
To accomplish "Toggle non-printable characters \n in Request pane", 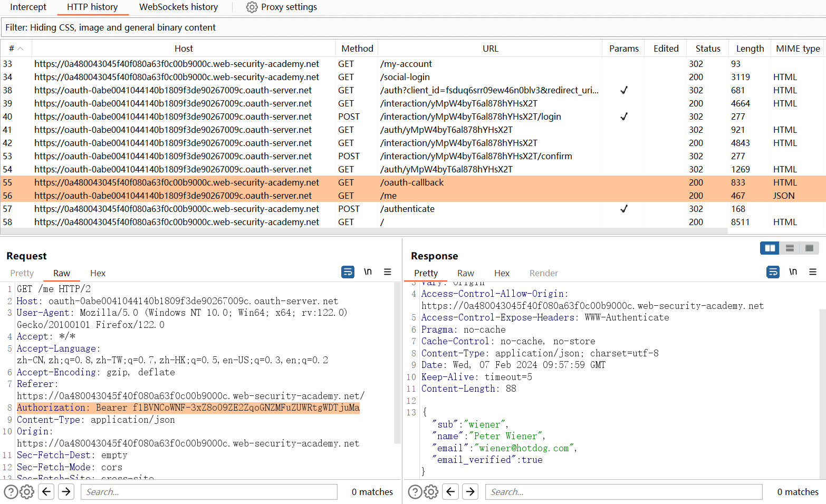I will (x=368, y=272).
